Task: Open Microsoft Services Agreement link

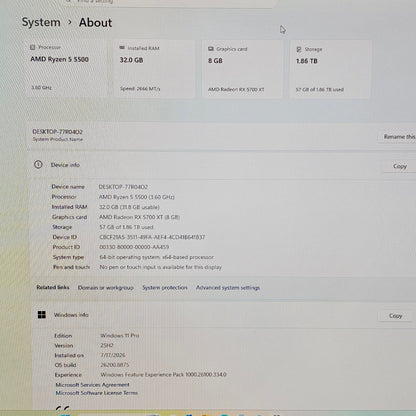Action: click(x=92, y=385)
